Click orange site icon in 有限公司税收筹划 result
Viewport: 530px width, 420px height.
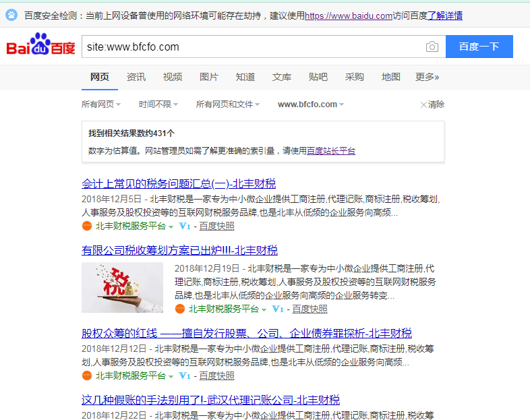180,309
